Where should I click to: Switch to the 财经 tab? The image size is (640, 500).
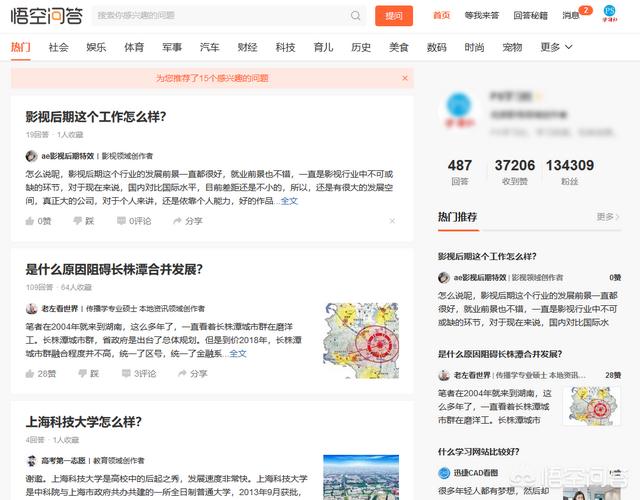(247, 47)
